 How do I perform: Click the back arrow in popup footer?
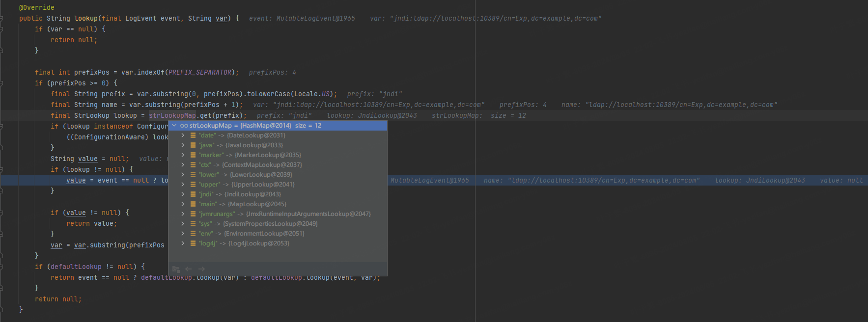coord(189,269)
